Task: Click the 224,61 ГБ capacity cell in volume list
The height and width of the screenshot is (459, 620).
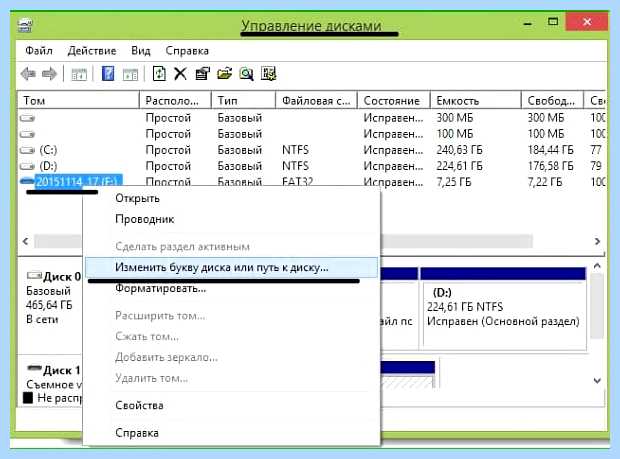Action: [x=459, y=166]
